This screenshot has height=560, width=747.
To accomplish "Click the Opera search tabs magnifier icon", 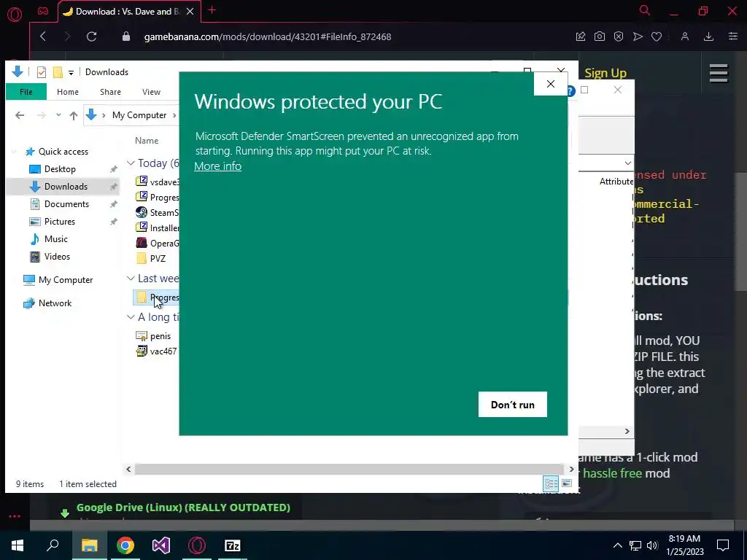I will 645,10.
